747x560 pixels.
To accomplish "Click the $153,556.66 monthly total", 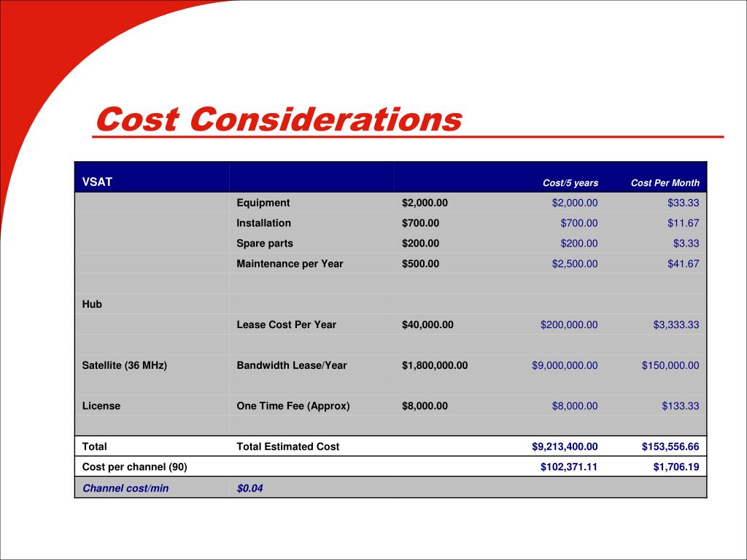I will [x=670, y=447].
